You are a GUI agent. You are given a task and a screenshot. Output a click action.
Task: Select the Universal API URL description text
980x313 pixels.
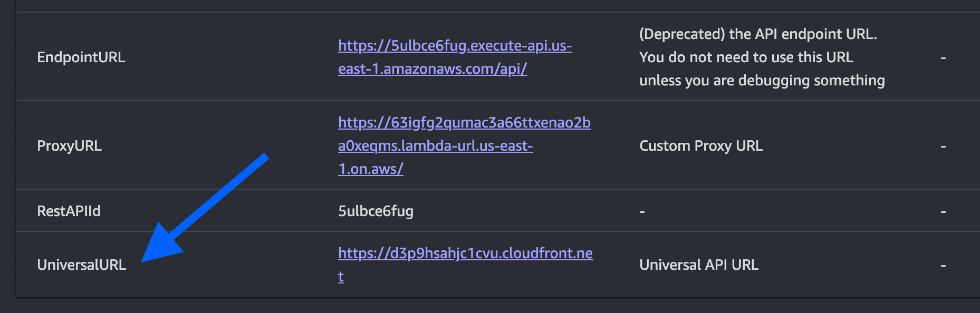coord(699,265)
